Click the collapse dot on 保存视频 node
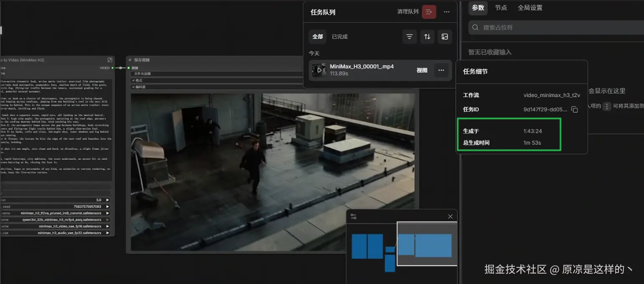Image resolution: width=644 pixels, height=284 pixels. click(x=130, y=60)
